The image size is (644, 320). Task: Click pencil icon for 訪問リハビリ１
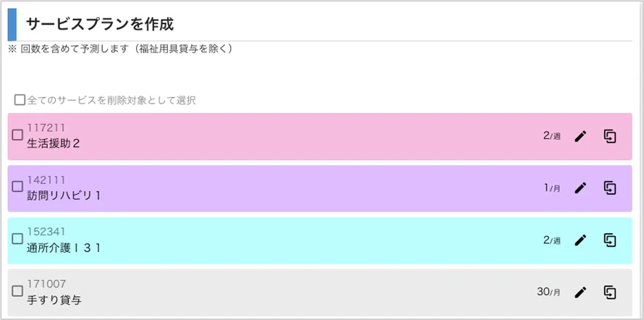coord(580,188)
